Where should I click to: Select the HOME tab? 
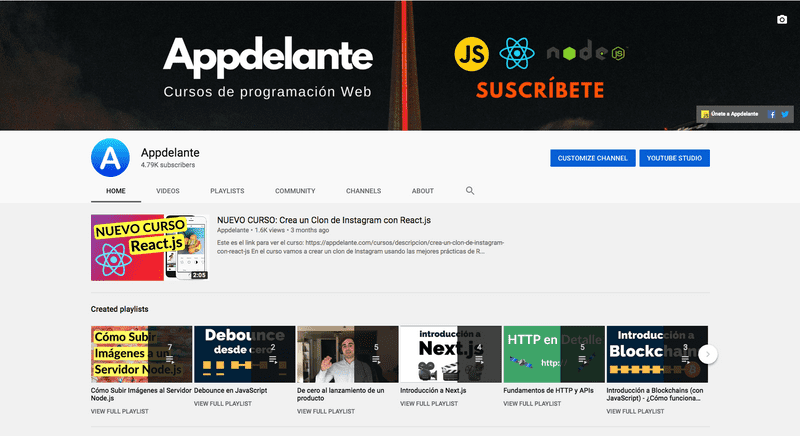[x=116, y=191]
